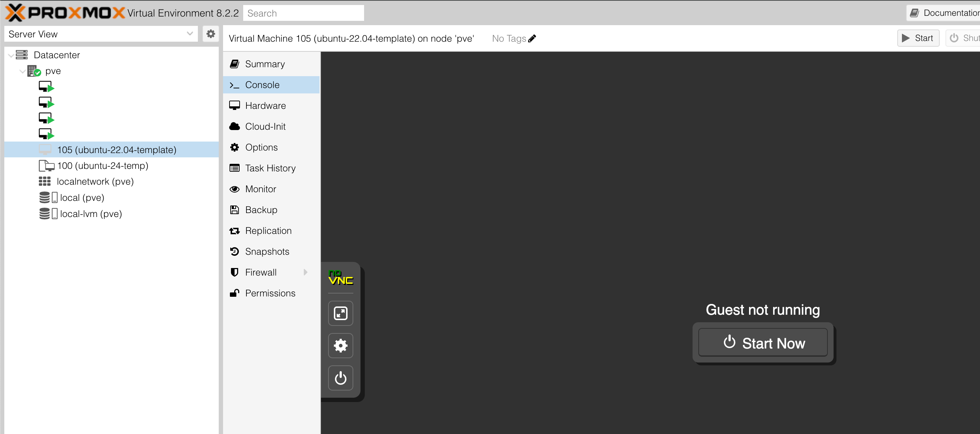Collapse the pve node tree

pyautogui.click(x=22, y=71)
